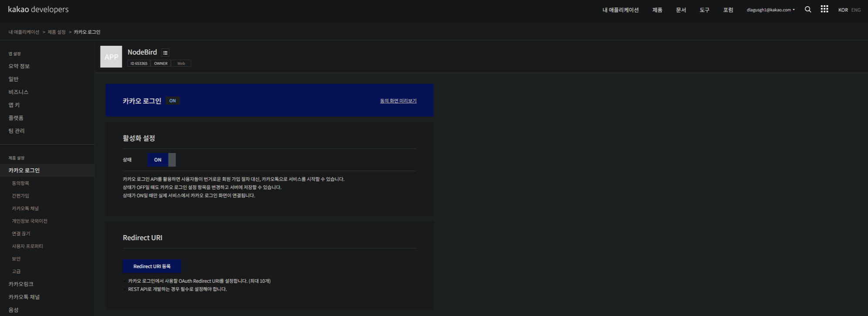This screenshot has height=316, width=868.
Task: Open 내 애플리케이션 in top menu
Action: (620, 10)
